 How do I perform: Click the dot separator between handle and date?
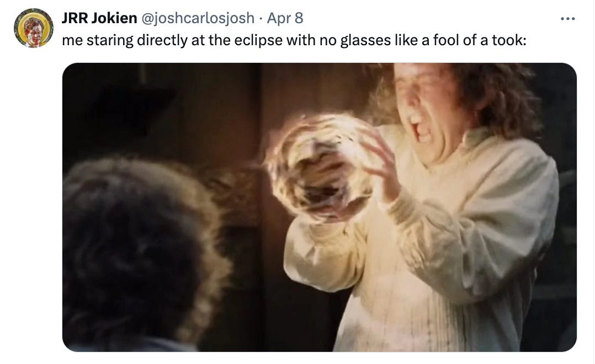(261, 18)
